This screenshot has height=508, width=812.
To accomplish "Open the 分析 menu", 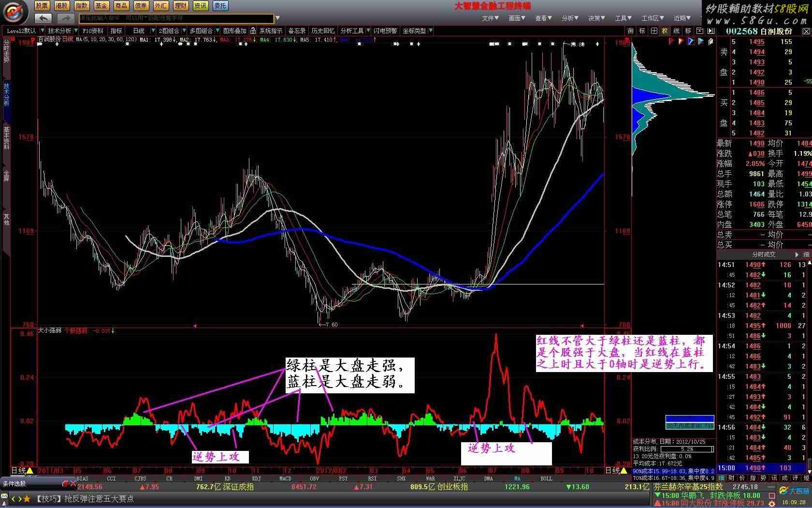I will 570,18.
